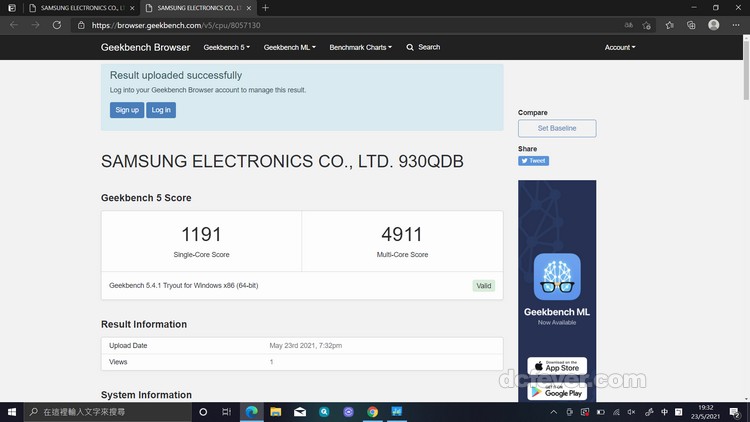Viewport: 750px width, 422px height.
Task: Click the Log in button
Action: (x=161, y=110)
